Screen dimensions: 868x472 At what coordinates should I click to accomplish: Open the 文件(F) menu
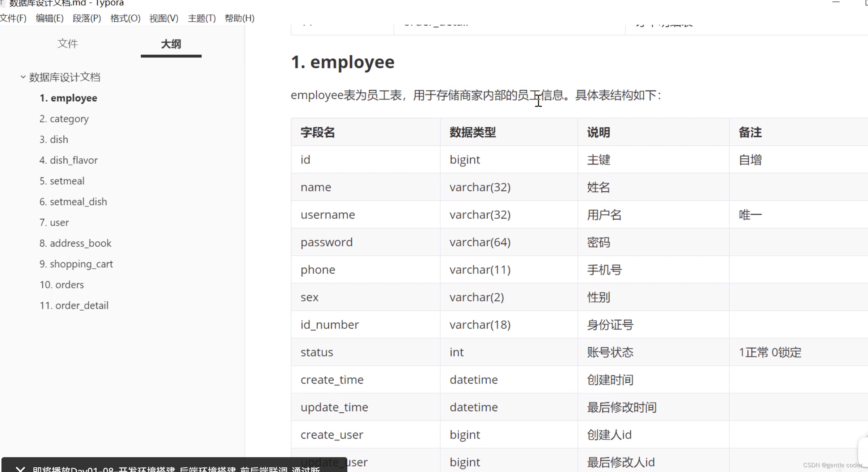coord(13,18)
